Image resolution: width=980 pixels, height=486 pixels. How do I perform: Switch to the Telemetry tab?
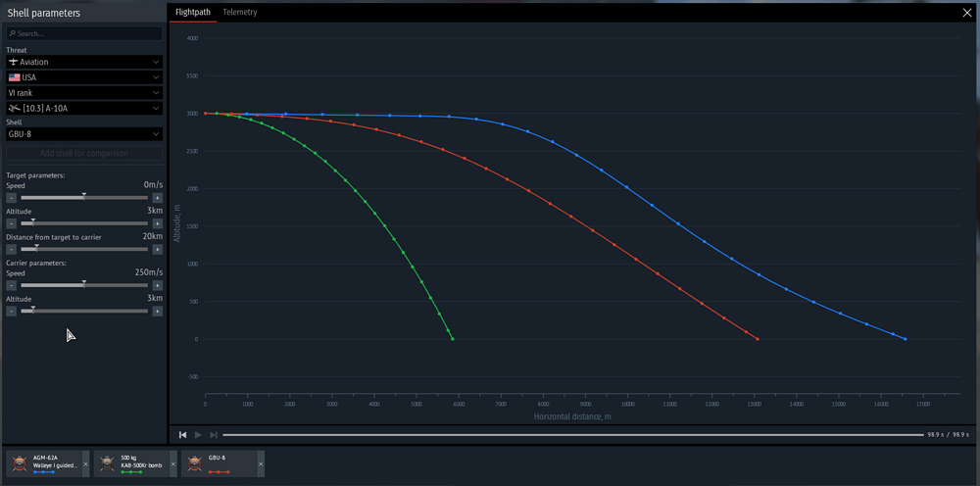240,12
